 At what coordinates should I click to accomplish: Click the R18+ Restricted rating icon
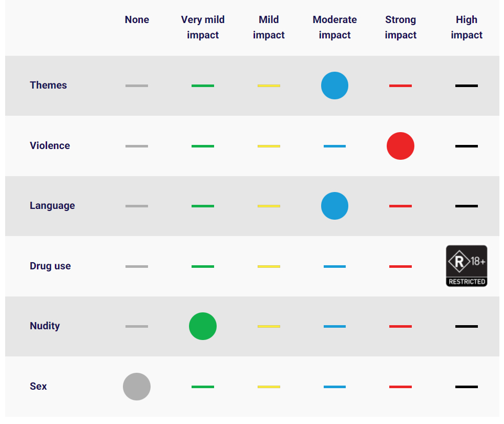466,266
